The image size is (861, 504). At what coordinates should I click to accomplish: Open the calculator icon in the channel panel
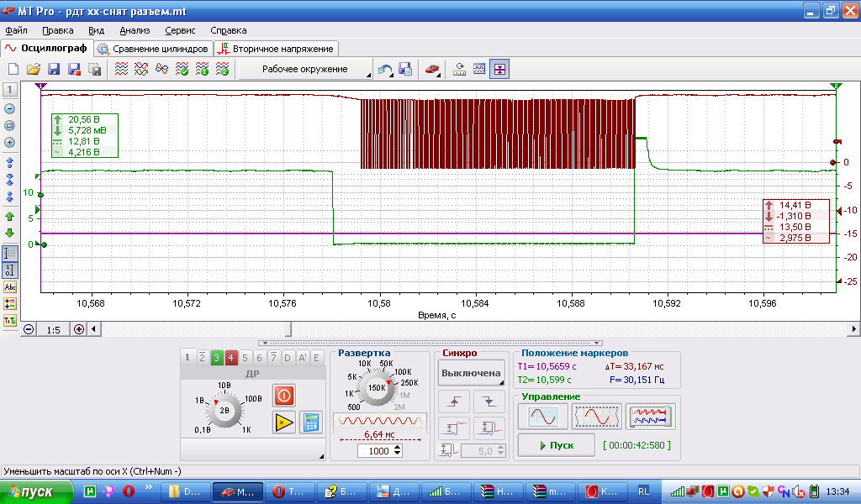click(x=311, y=423)
